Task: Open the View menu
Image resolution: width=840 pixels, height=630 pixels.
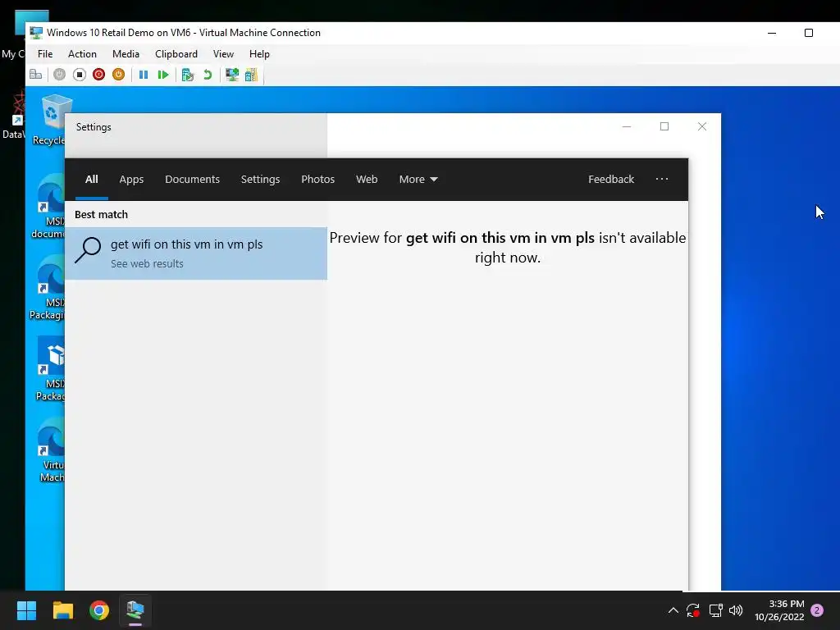Action: 223,54
